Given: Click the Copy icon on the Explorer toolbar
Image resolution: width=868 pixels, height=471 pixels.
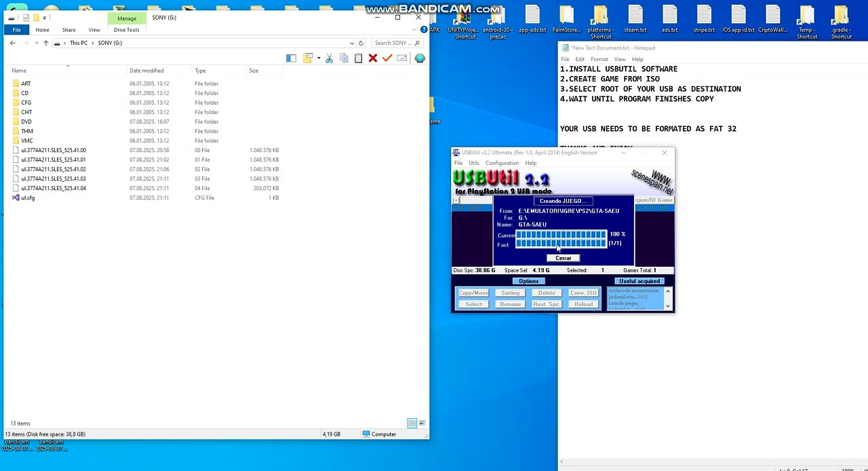Looking at the screenshot, I should tap(344, 58).
